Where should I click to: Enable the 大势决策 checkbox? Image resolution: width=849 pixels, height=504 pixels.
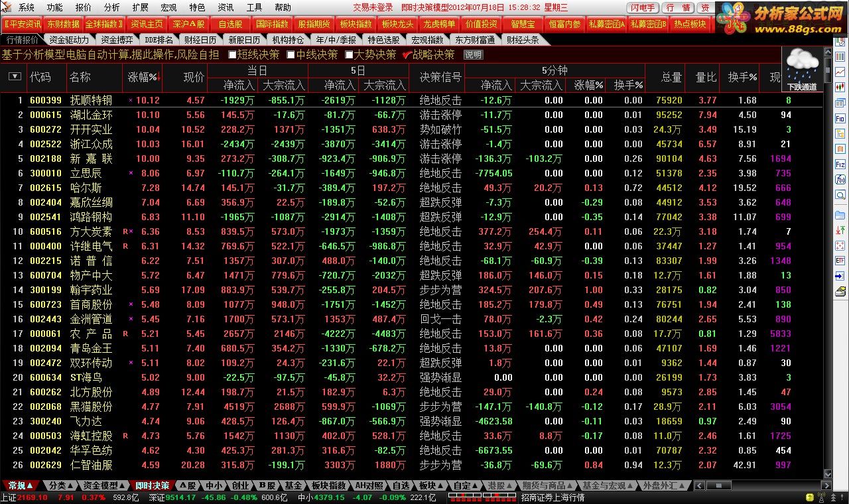(x=349, y=54)
